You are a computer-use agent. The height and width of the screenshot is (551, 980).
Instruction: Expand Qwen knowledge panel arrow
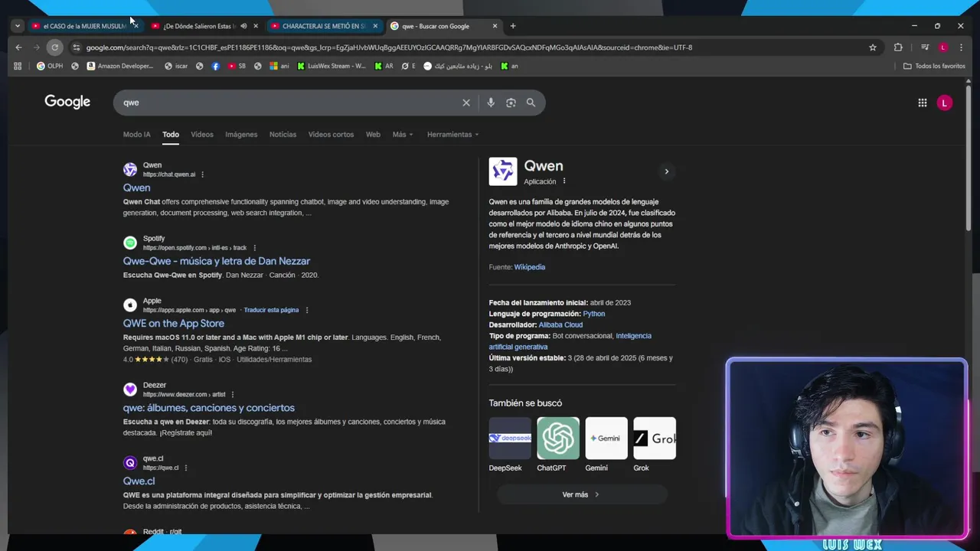point(666,171)
